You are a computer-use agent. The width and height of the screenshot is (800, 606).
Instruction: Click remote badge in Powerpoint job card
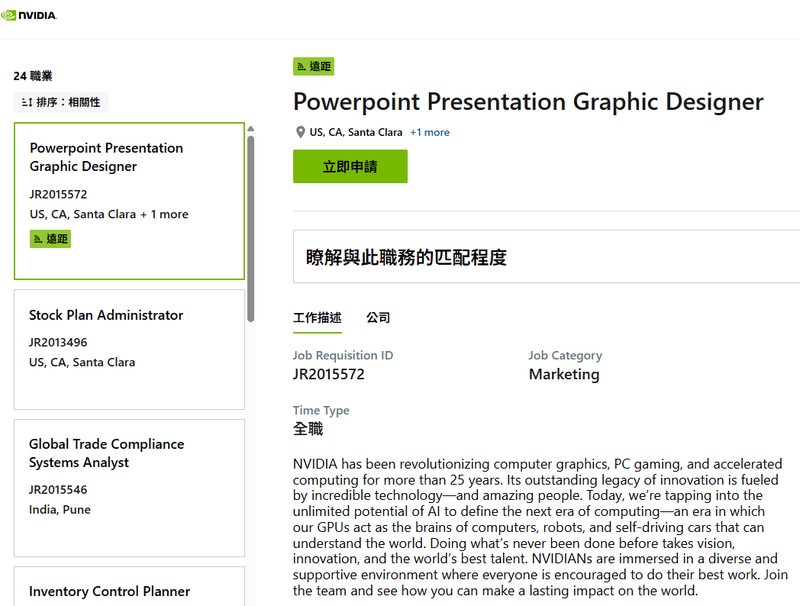click(51, 239)
